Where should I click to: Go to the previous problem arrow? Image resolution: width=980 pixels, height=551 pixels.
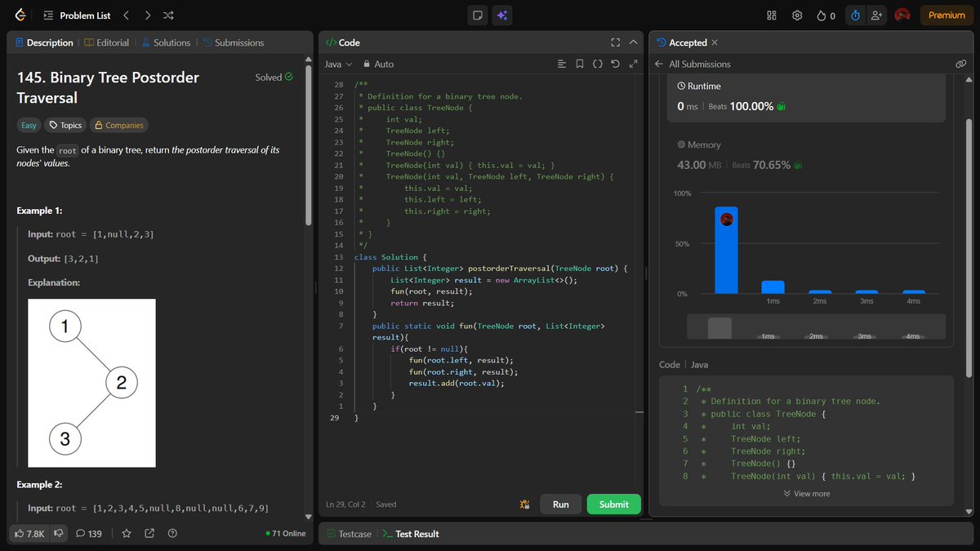coord(126,15)
